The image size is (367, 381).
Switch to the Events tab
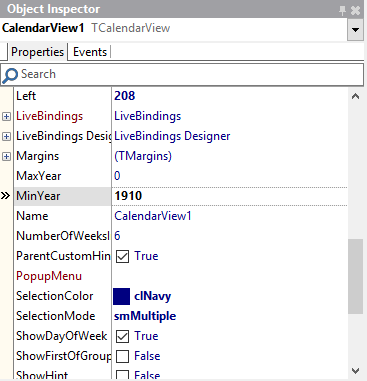[x=90, y=52]
